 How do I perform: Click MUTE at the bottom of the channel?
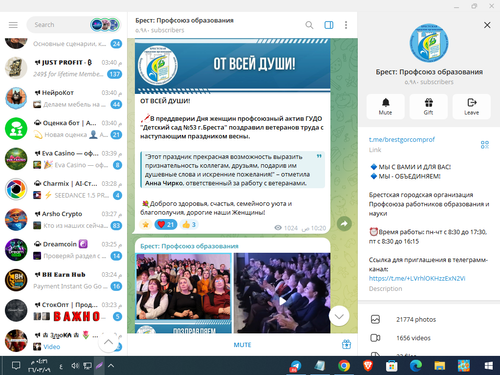[242, 345]
